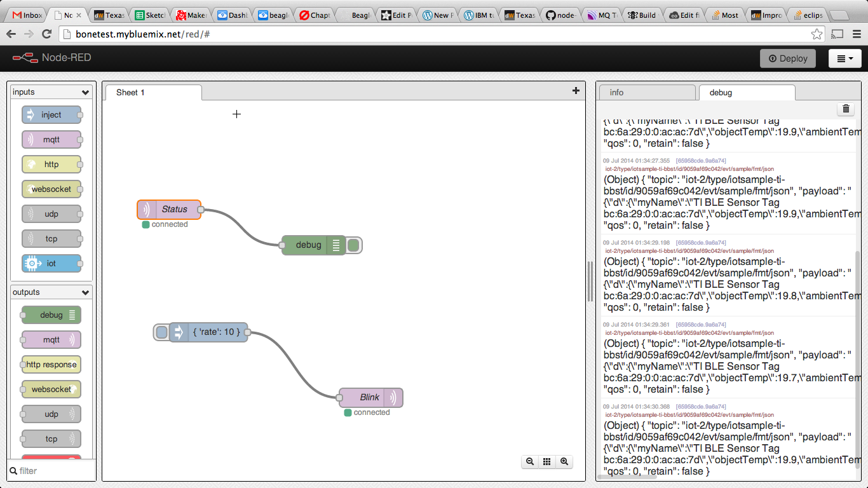Open the hamburger menu dropdown
The height and width of the screenshot is (488, 868).
844,58
